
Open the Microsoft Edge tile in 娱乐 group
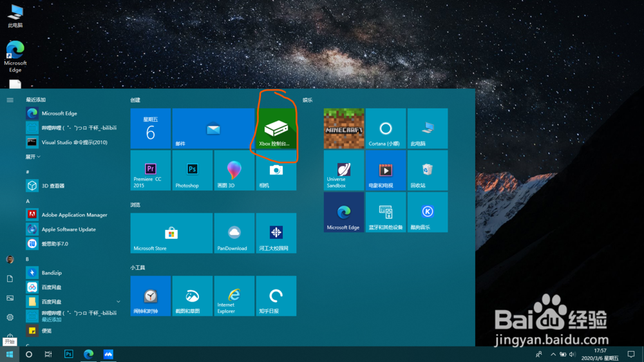tap(344, 212)
